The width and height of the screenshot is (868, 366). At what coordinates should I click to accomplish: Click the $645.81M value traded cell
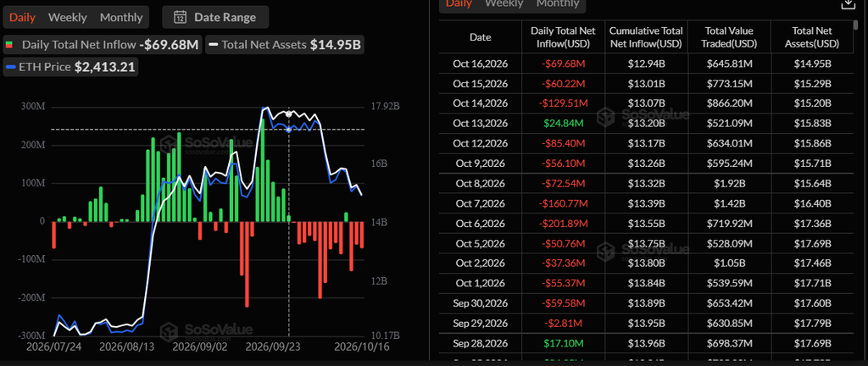[x=729, y=64]
